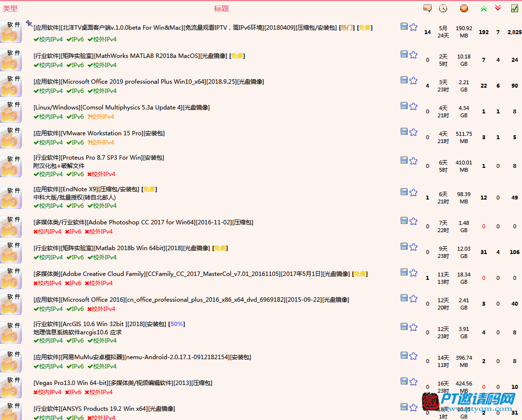Star the Adobe Photoshop CC 2017 row
The height and width of the screenshot is (420, 522).
click(x=413, y=221)
